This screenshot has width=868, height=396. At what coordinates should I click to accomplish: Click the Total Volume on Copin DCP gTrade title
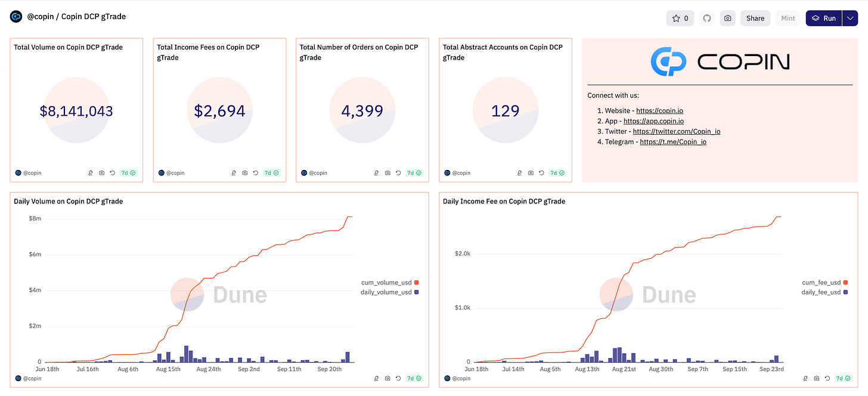click(69, 47)
